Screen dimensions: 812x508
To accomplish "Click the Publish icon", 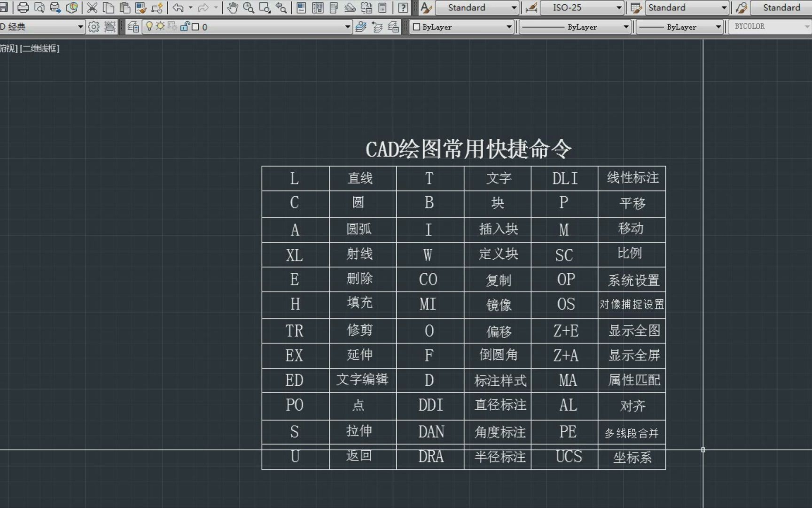I will click(55, 8).
